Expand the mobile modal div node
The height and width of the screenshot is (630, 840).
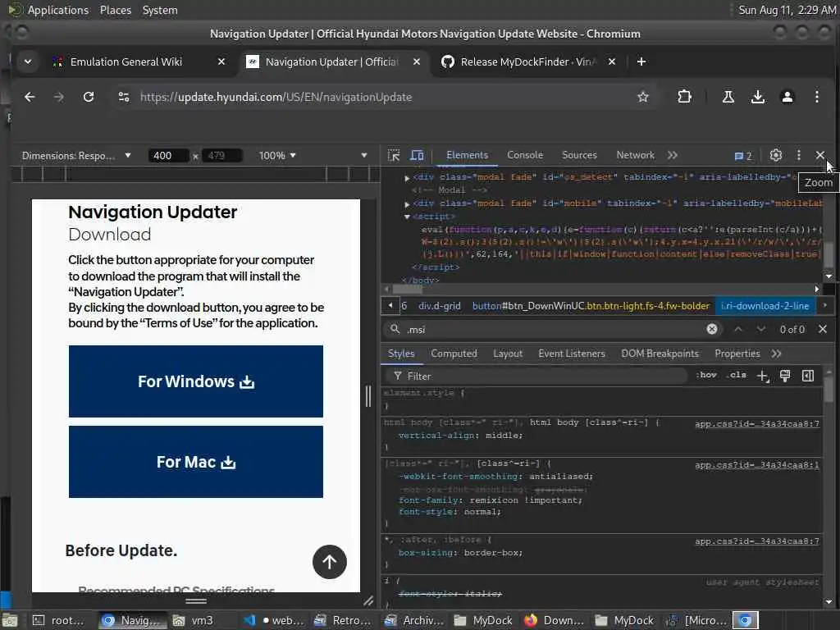407,204
